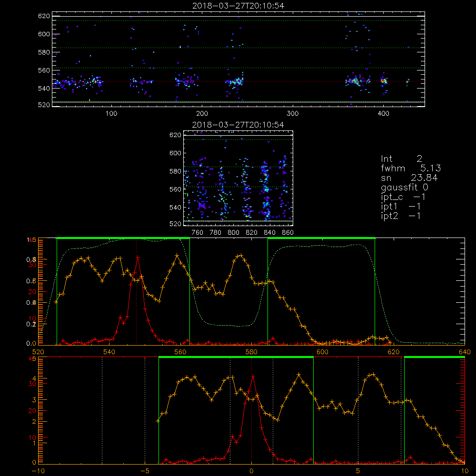This screenshot has height=476, width=476.
Task: Click the red peak apex in the bottom plot
Action: pos(253,377)
